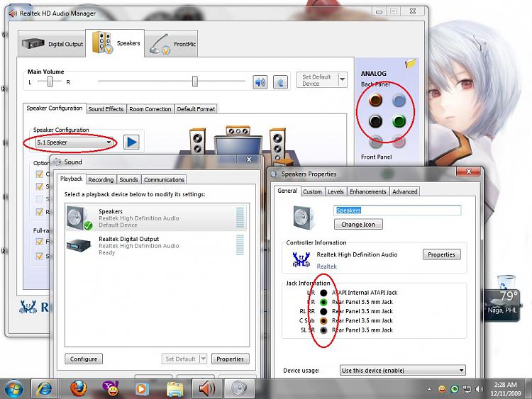The image size is (532, 399).
Task: Show hidden system tray icons
Action: point(429,390)
